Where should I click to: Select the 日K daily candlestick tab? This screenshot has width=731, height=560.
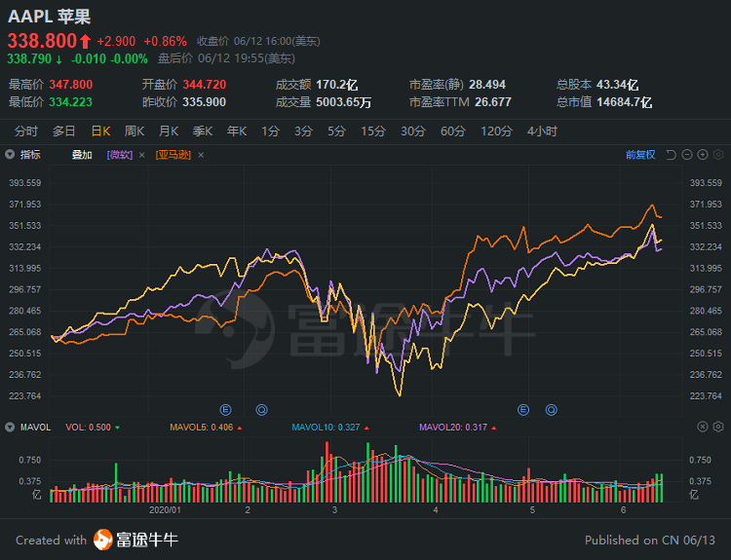pyautogui.click(x=100, y=131)
